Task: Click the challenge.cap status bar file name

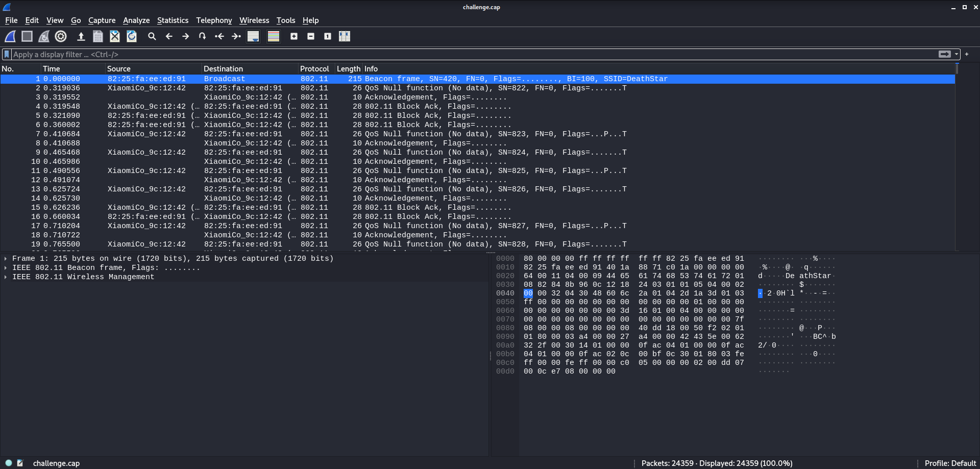Action: click(56, 463)
